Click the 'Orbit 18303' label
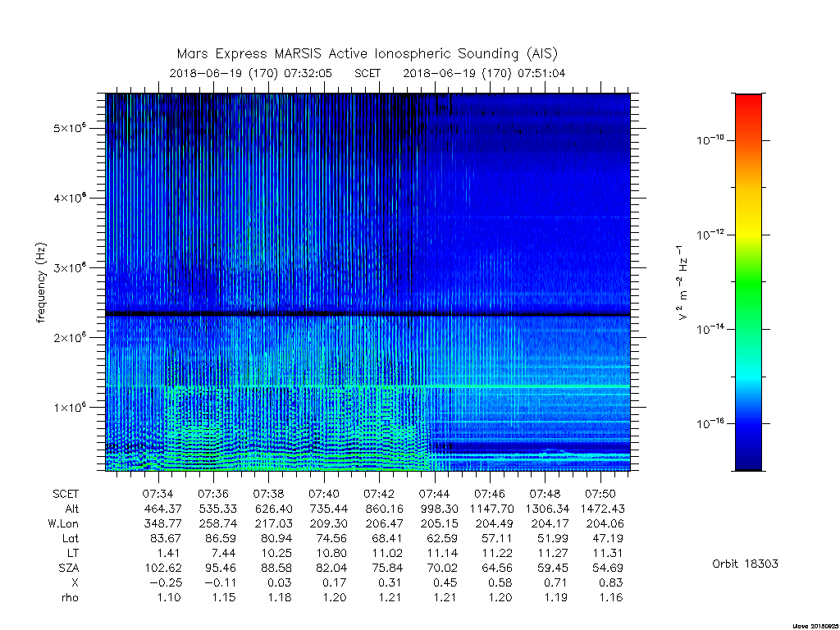Viewport: 840px width, 630px height. pos(745,564)
